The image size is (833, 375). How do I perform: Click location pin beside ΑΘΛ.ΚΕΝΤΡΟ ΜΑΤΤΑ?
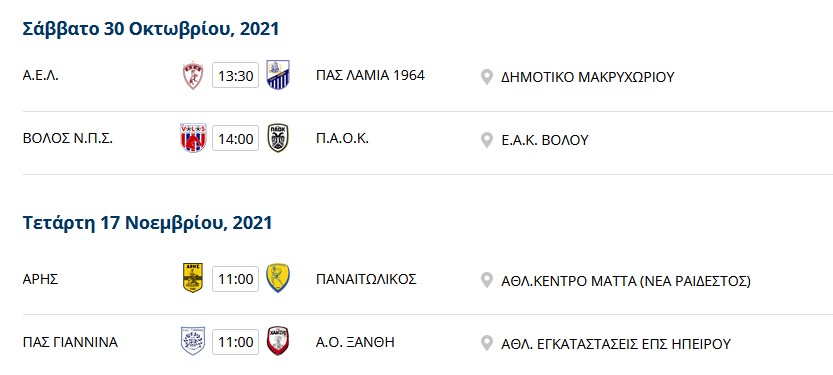pos(487,280)
